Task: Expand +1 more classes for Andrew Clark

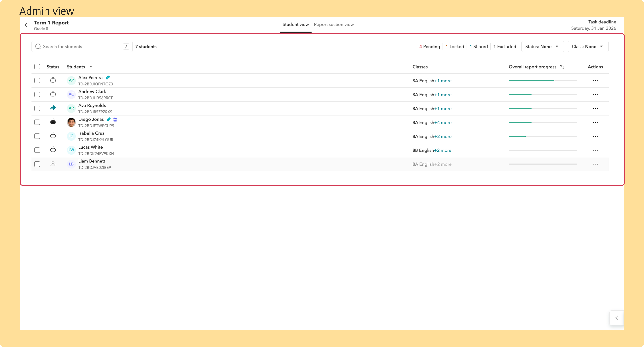Action: (x=443, y=95)
